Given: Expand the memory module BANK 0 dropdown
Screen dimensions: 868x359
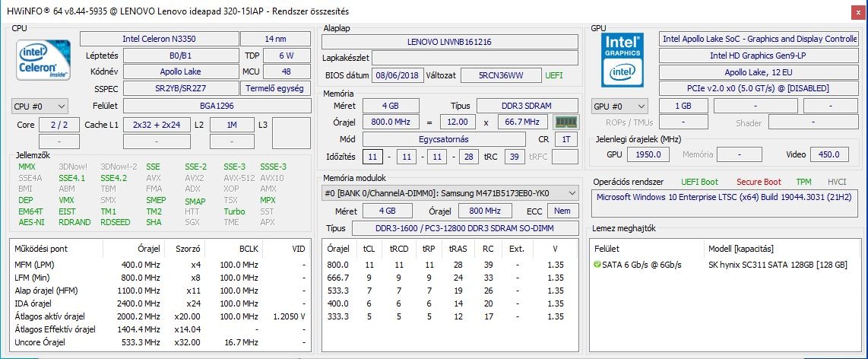Looking at the screenshot, I should [450, 192].
